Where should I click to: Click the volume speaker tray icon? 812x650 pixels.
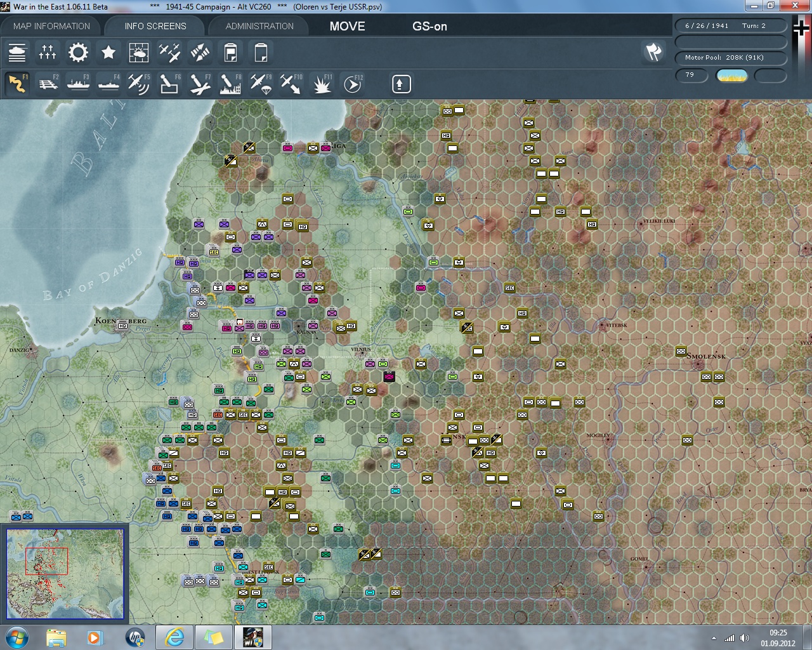pyautogui.click(x=745, y=638)
